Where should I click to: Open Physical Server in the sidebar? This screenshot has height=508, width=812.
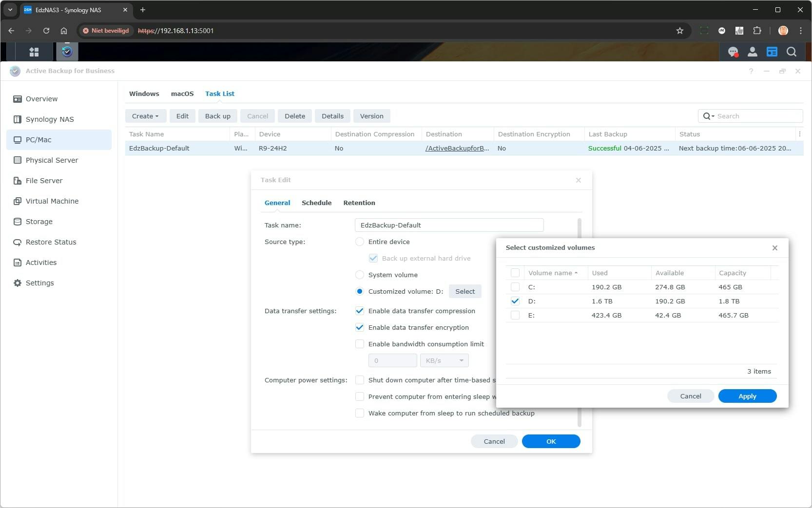pyautogui.click(x=59, y=160)
